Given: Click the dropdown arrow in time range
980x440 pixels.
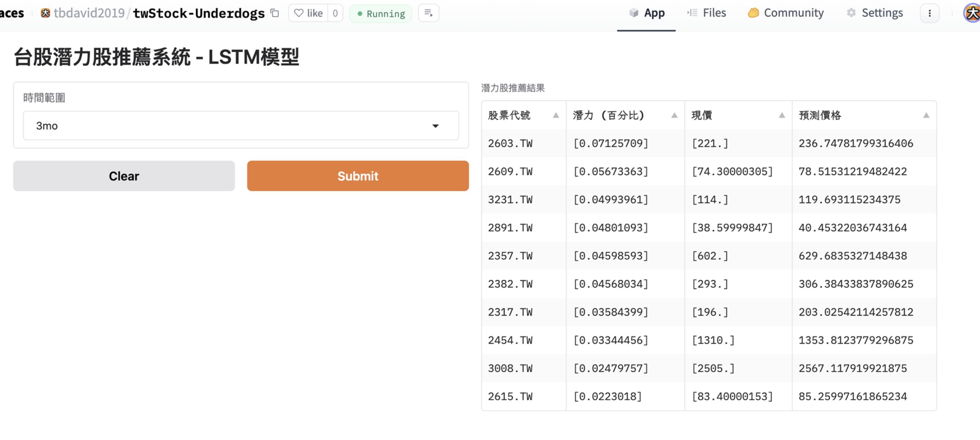Looking at the screenshot, I should coord(435,126).
